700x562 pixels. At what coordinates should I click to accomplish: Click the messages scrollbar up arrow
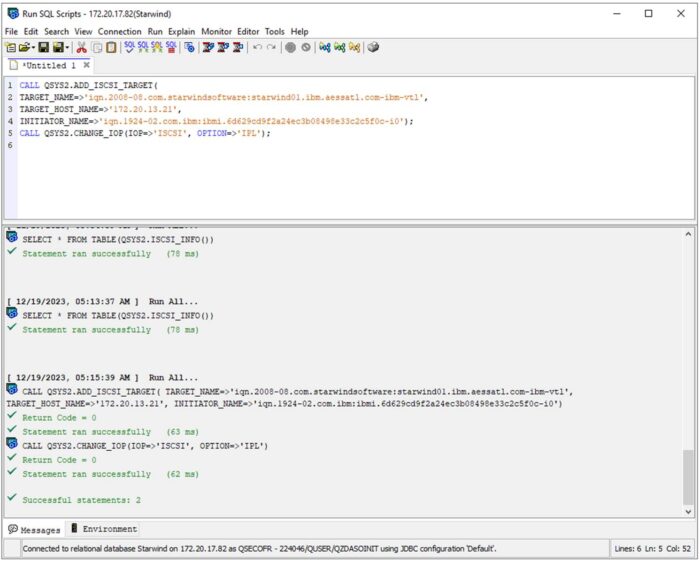click(x=688, y=234)
